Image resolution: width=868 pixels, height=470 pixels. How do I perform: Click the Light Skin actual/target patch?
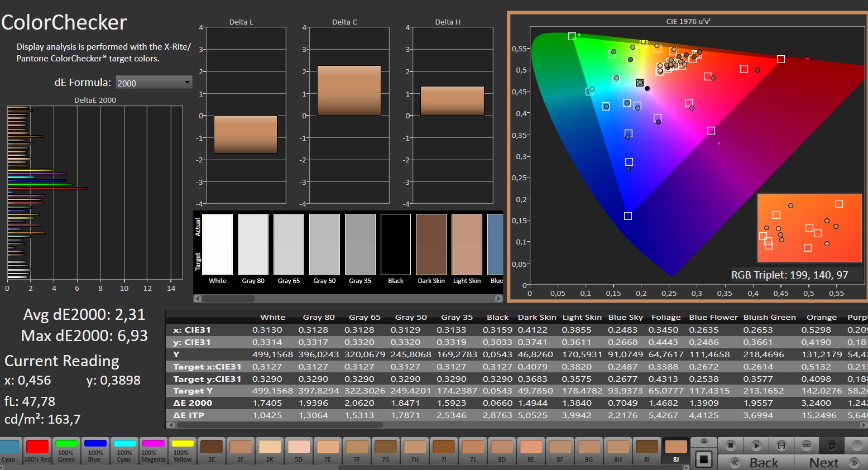pyautogui.click(x=467, y=244)
